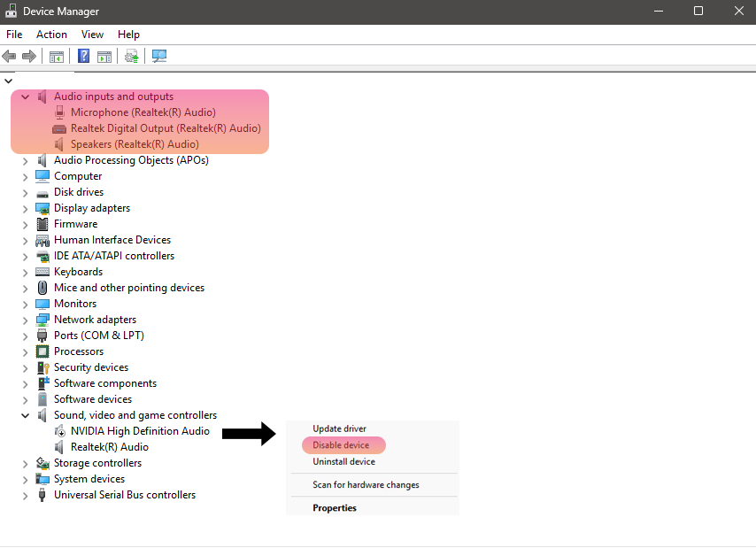Collapse the root computer node chevron
The width and height of the screenshot is (756, 548).
tap(8, 81)
